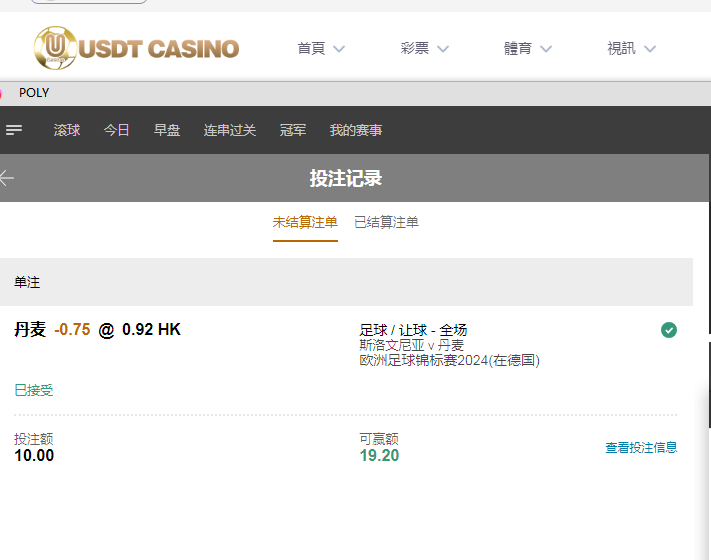Image resolution: width=711 pixels, height=560 pixels.
Task: Click 查看投注信息 link
Action: click(x=641, y=448)
